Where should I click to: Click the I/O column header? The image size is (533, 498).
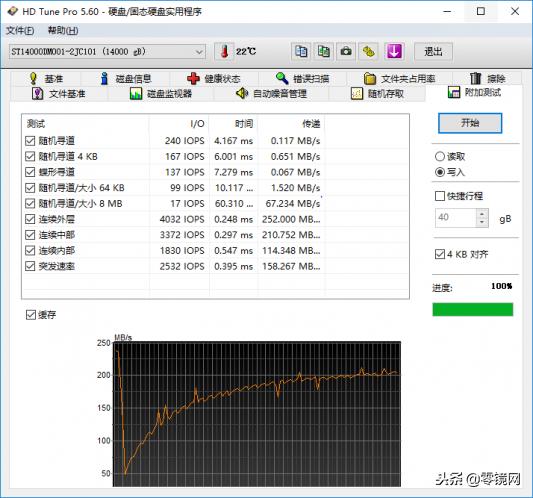click(x=179, y=124)
